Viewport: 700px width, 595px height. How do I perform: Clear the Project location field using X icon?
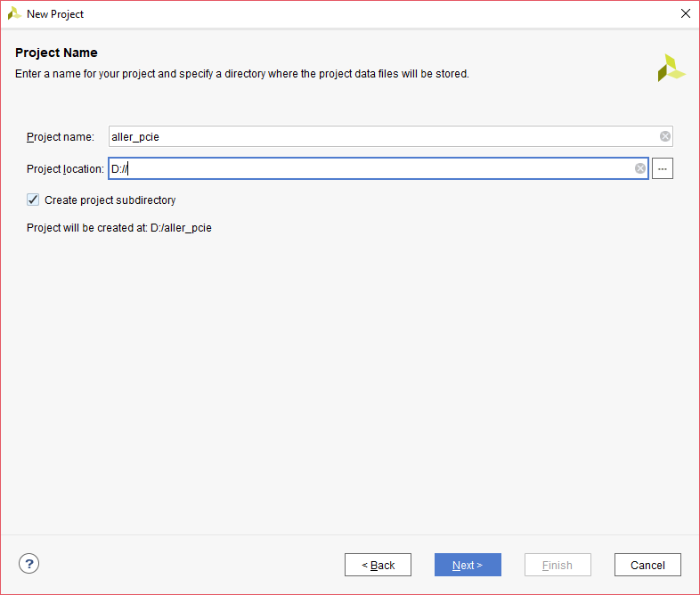click(x=640, y=168)
